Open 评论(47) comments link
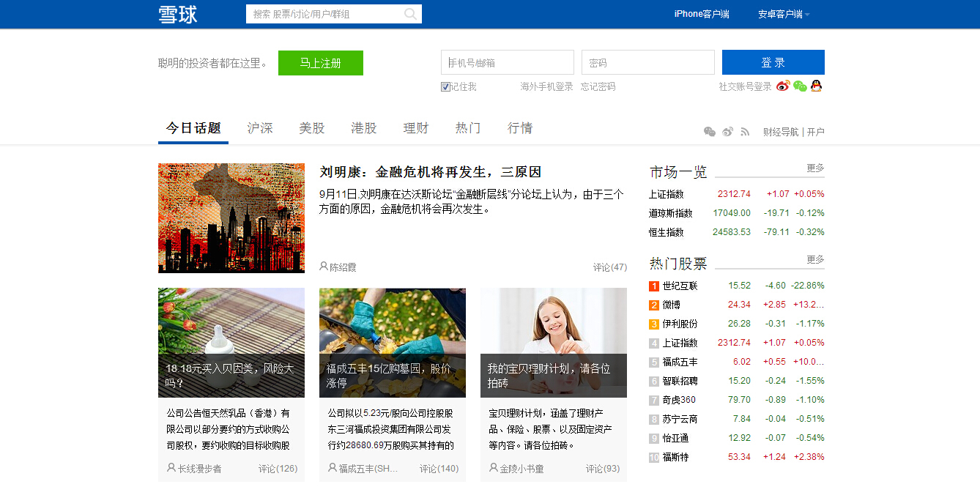The image size is (980, 487). [610, 267]
